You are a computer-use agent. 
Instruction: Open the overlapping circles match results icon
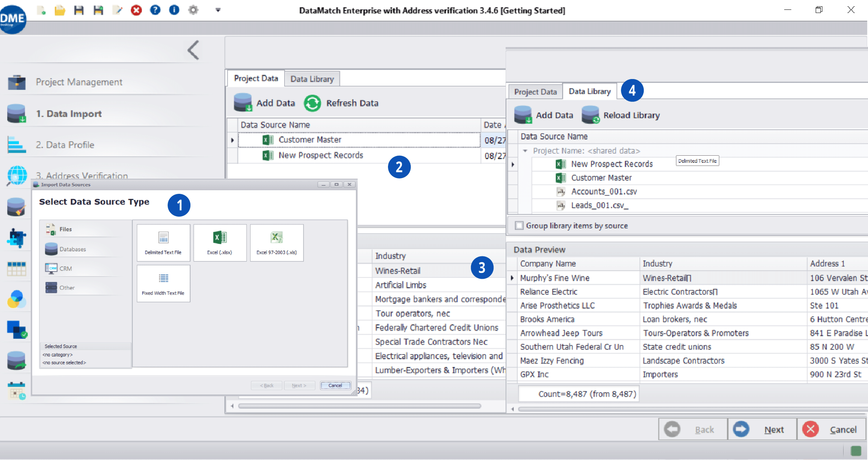[16, 300]
